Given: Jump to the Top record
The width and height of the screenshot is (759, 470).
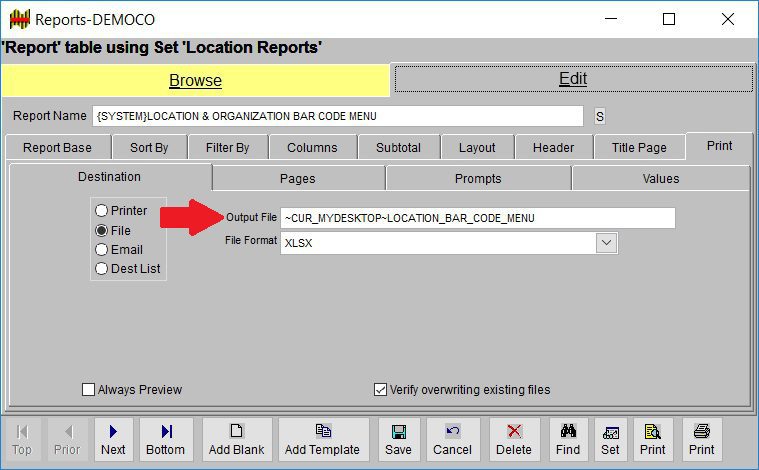Looking at the screenshot, I should [22, 440].
